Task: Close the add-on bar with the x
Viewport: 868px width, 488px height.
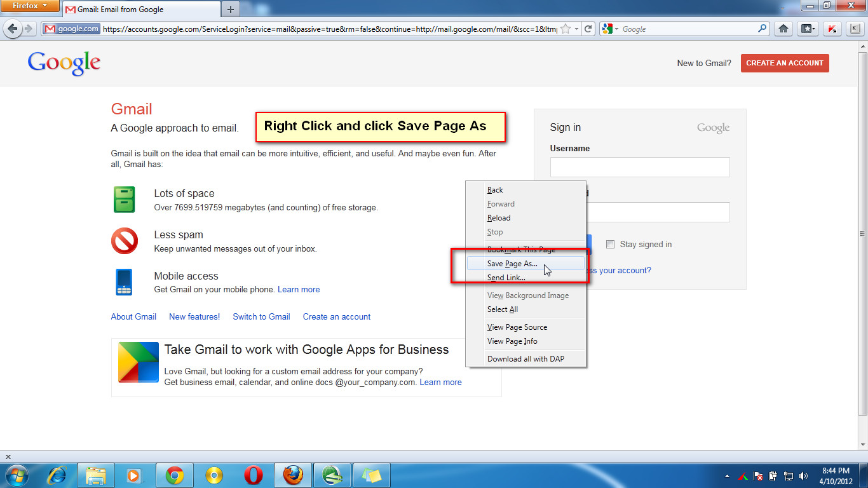Action: click(x=8, y=456)
